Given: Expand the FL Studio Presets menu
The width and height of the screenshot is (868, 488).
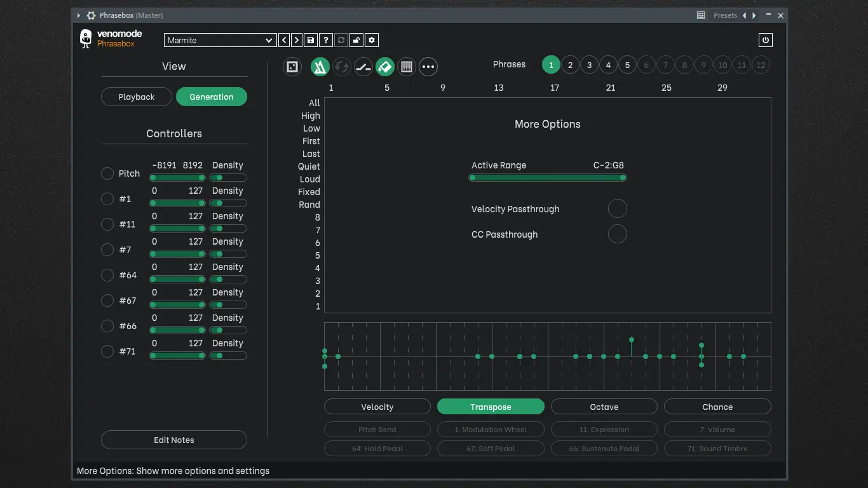Looking at the screenshot, I should (x=725, y=15).
